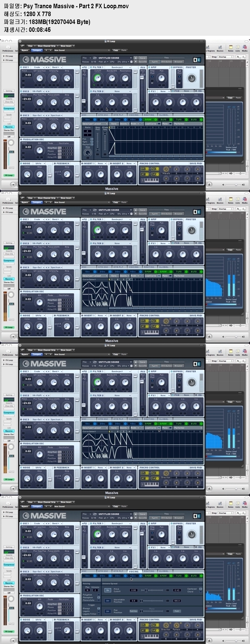Click Off button beside Wavetable Position

coord(107,601)
